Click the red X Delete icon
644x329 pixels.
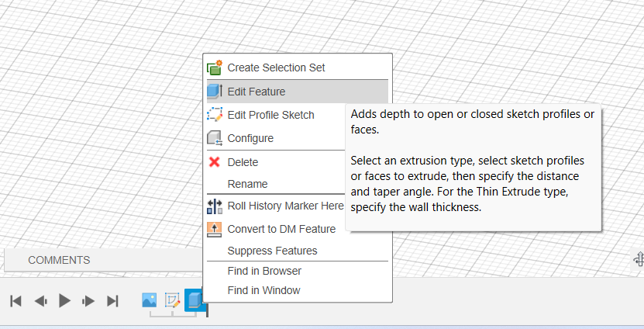click(x=215, y=162)
